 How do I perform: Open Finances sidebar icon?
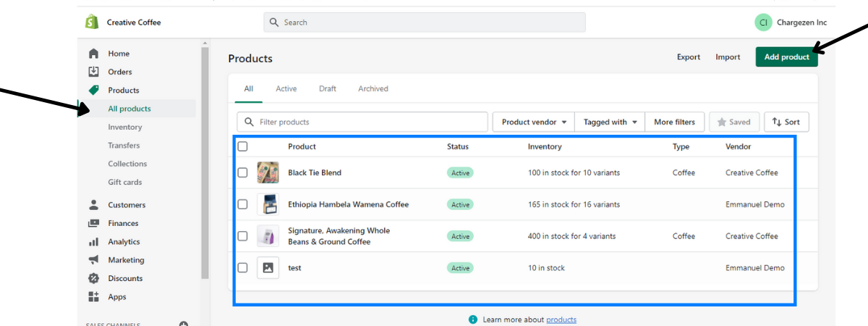click(x=93, y=223)
